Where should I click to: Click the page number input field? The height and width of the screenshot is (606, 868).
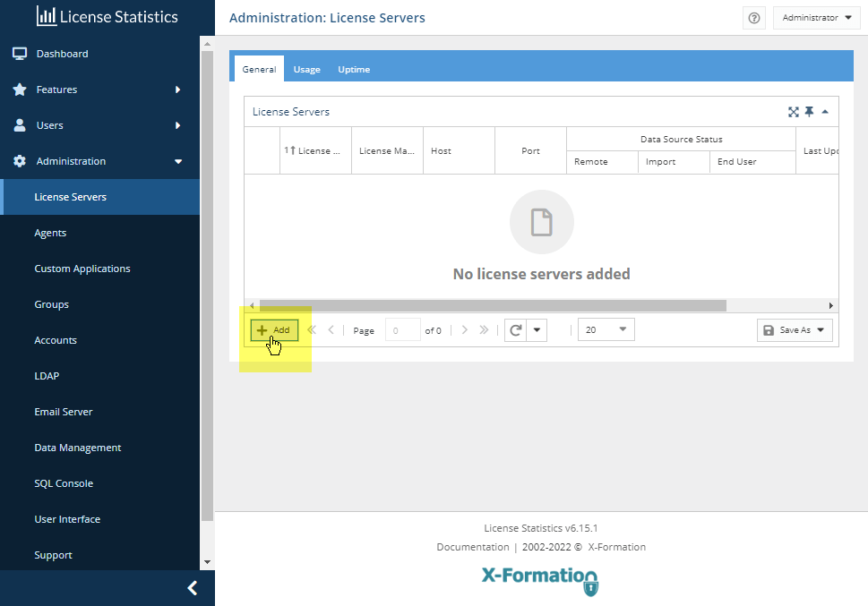click(x=402, y=330)
